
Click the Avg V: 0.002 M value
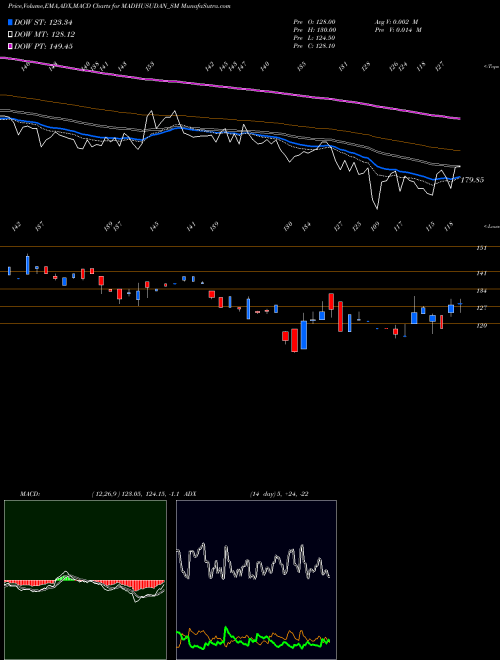coord(396,21)
